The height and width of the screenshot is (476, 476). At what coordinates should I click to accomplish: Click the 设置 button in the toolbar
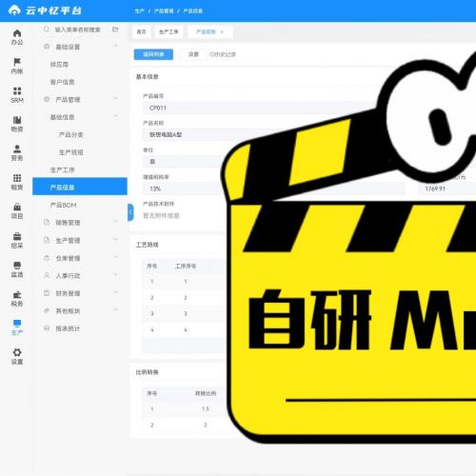(193, 54)
